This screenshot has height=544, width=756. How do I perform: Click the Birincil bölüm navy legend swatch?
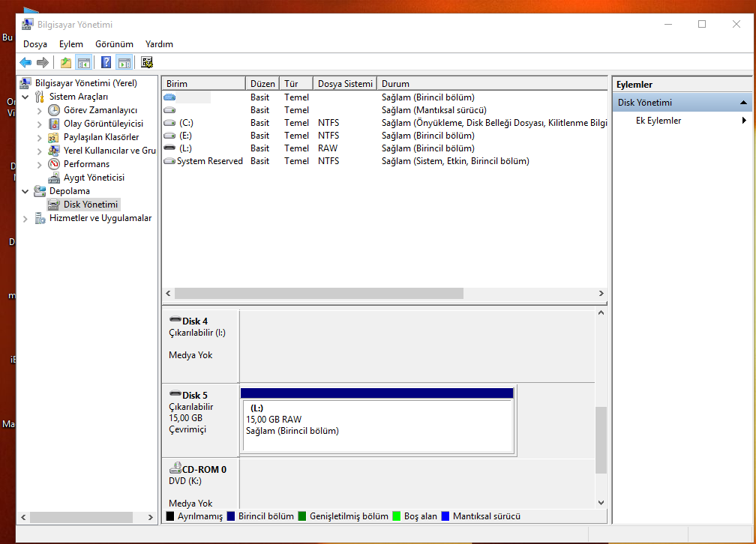pyautogui.click(x=230, y=516)
